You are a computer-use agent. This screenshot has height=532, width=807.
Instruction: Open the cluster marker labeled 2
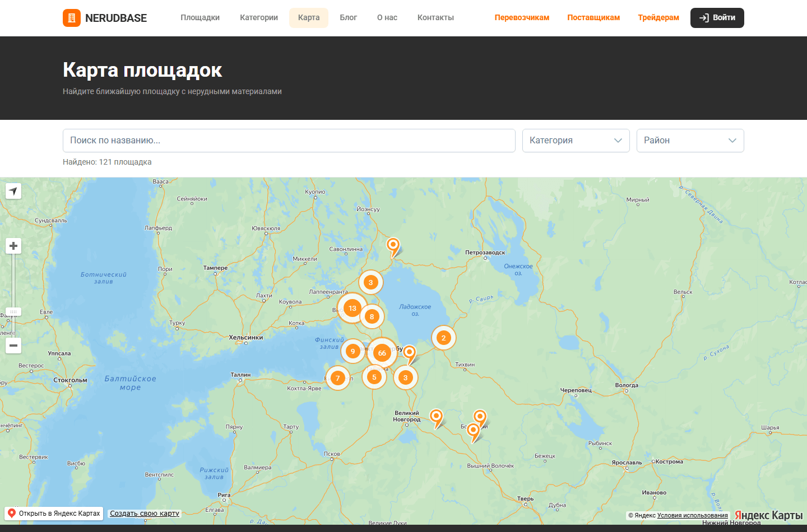click(x=444, y=338)
